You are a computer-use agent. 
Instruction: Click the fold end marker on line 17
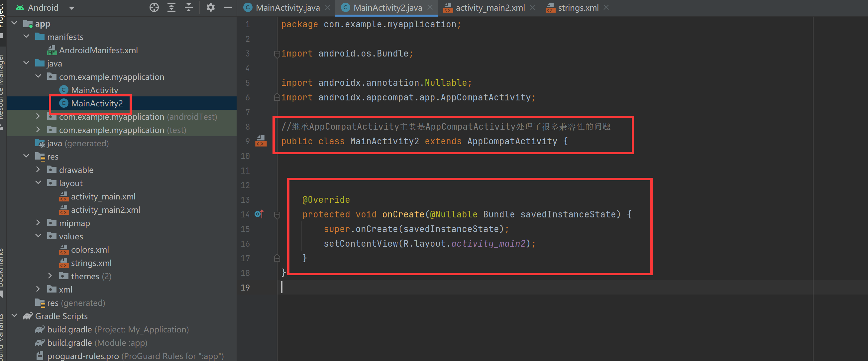(277, 258)
